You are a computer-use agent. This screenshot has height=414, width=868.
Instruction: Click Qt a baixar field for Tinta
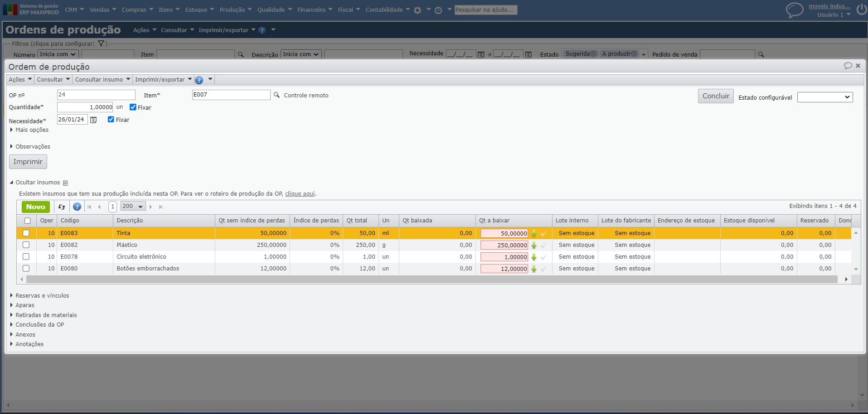[x=504, y=233]
